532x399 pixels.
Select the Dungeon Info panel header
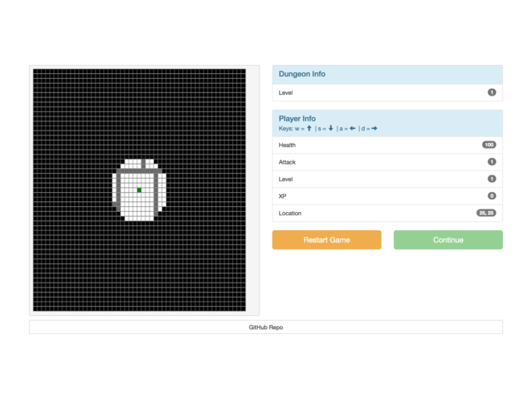click(x=387, y=75)
